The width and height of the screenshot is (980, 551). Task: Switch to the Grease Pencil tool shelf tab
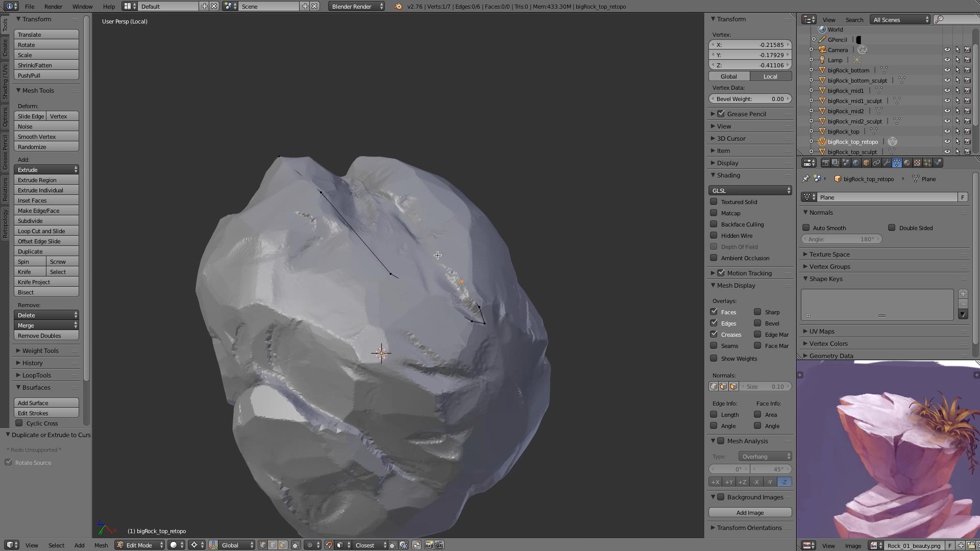(x=5, y=152)
